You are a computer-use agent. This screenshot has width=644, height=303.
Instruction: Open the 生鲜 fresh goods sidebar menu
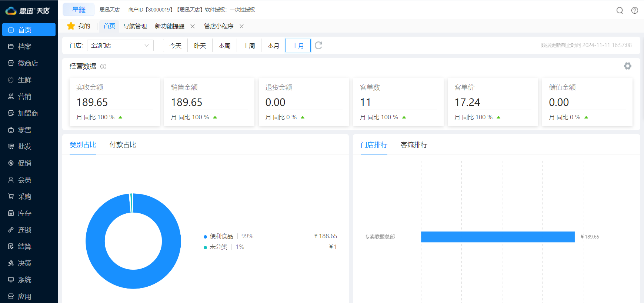29,80
